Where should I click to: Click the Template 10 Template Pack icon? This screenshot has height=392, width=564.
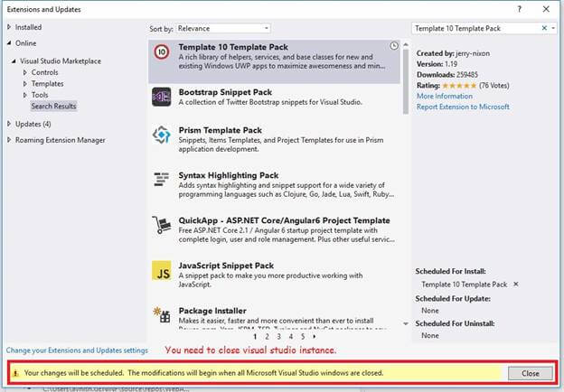pyautogui.click(x=162, y=52)
